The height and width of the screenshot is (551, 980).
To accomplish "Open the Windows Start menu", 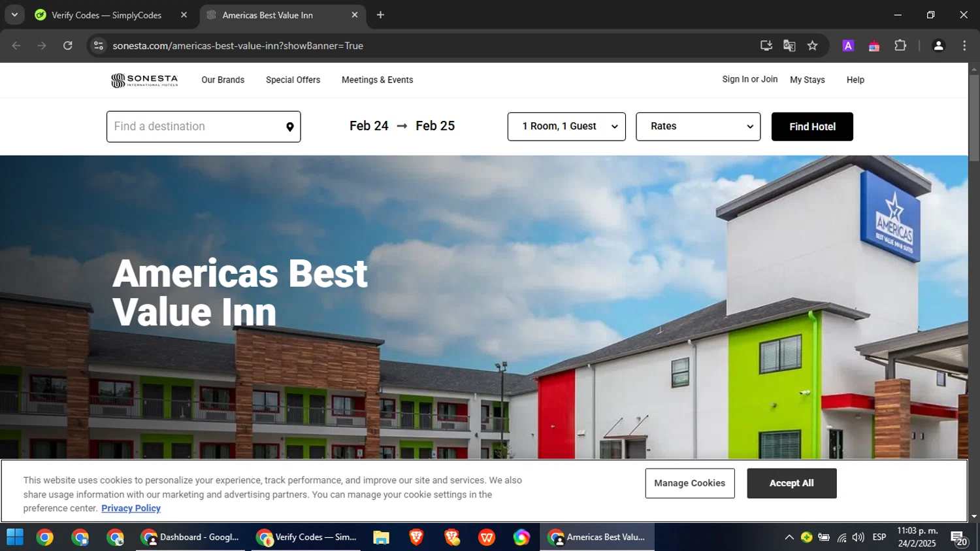I will pos(14,537).
